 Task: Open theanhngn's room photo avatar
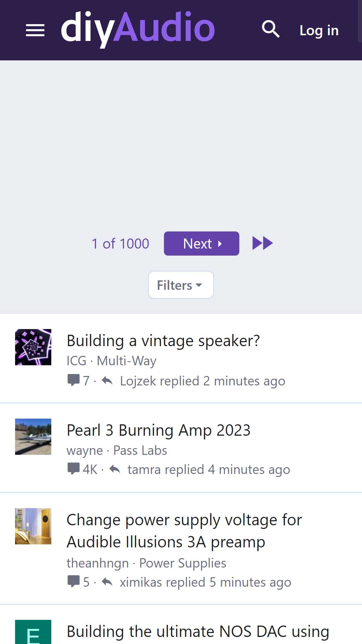click(x=33, y=526)
